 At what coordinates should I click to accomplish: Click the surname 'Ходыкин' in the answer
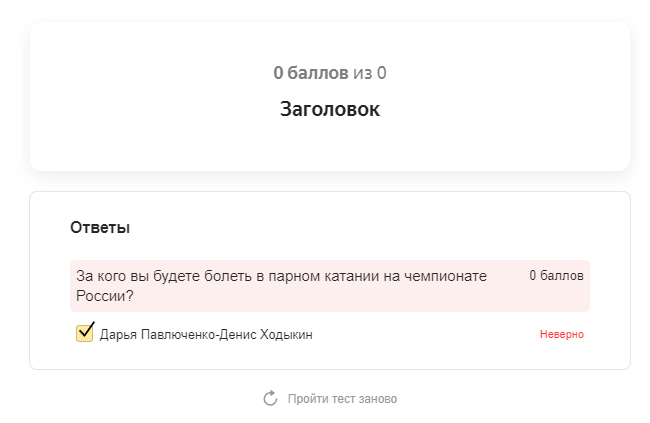coord(287,335)
